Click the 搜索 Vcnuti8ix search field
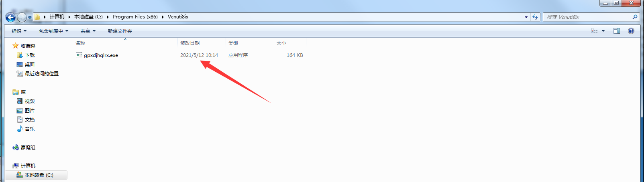 coord(589,17)
